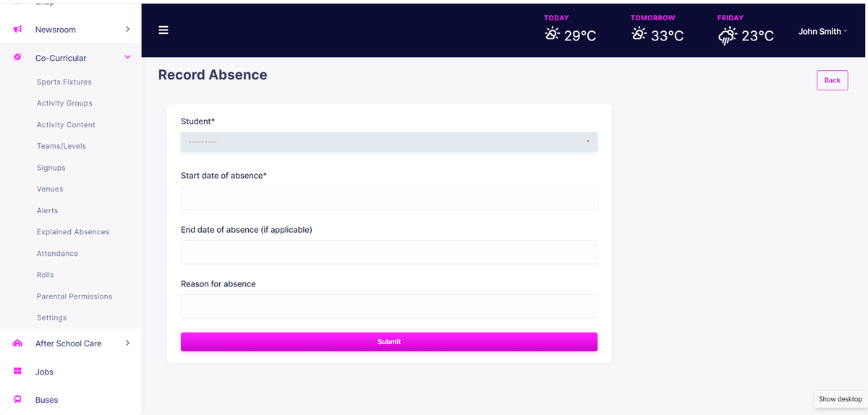This screenshot has width=868, height=415.
Task: Go to Explained Absences page
Action: pyautogui.click(x=73, y=232)
